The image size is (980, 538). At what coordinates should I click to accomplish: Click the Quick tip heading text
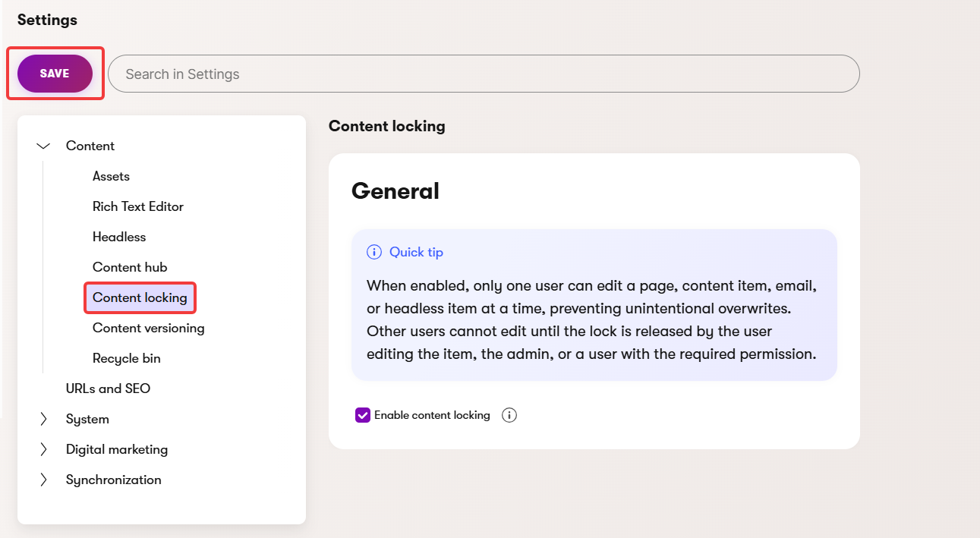click(x=416, y=252)
